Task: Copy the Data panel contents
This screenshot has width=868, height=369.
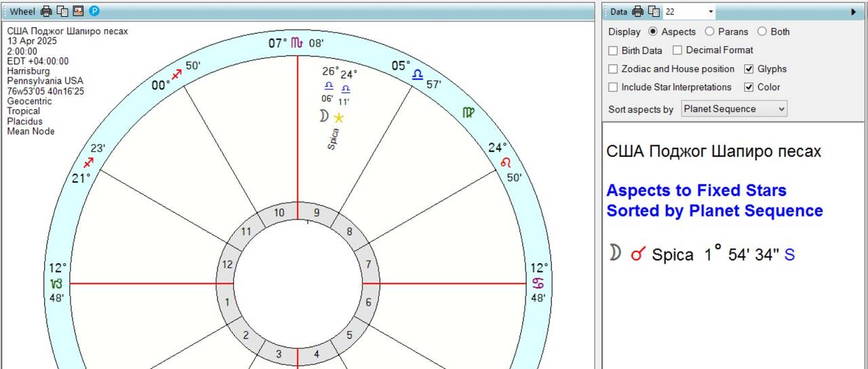Action: pos(654,11)
